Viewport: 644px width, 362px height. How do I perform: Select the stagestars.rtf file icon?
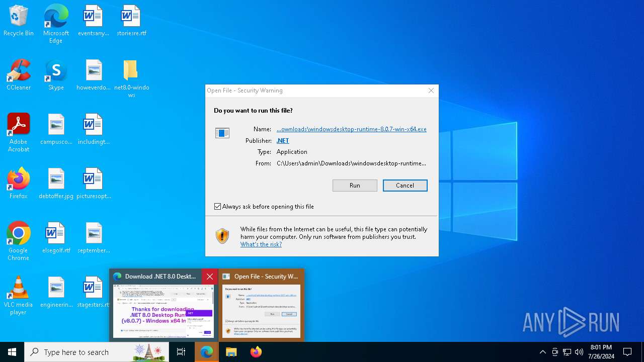tap(94, 293)
